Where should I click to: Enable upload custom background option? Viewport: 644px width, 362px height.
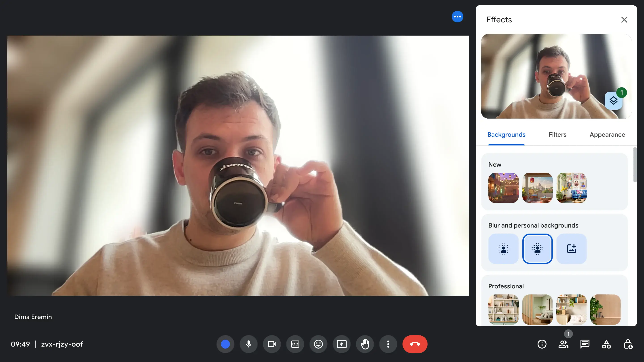pos(571,249)
